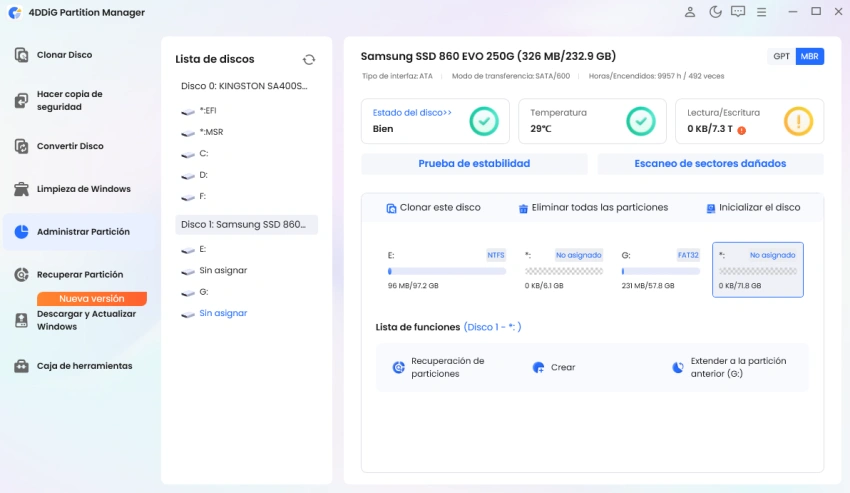Click the FAT32 tag on G:
The image size is (850, 493).
pyautogui.click(x=688, y=255)
